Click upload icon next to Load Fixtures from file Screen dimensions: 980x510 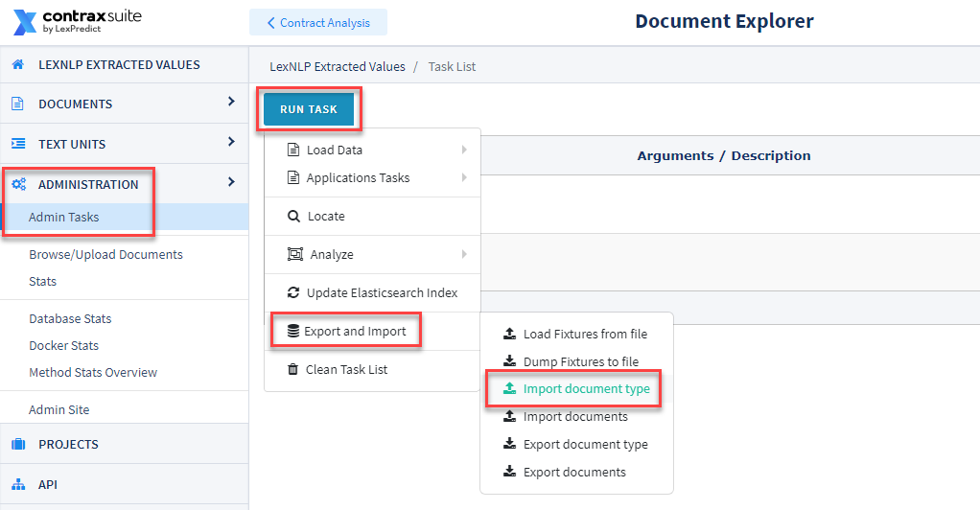tap(510, 334)
